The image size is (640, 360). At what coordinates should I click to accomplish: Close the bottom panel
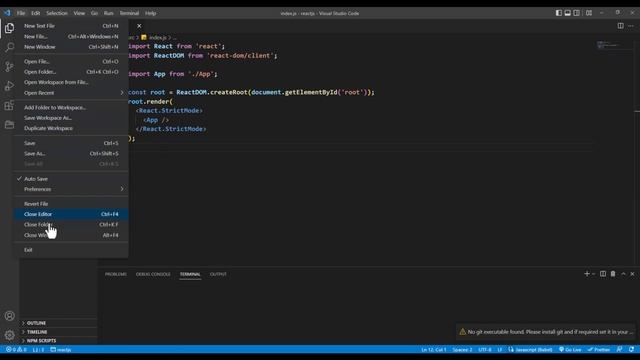632,274
